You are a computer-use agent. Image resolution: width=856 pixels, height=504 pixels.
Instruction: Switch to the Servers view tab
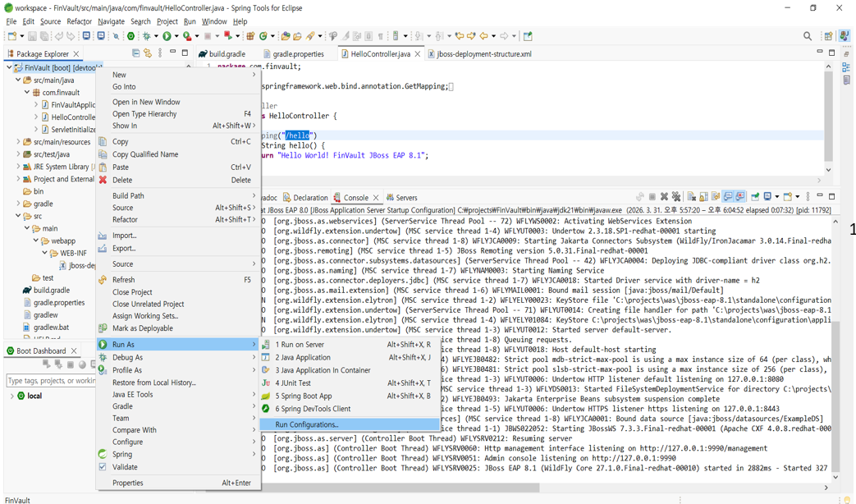coord(402,198)
